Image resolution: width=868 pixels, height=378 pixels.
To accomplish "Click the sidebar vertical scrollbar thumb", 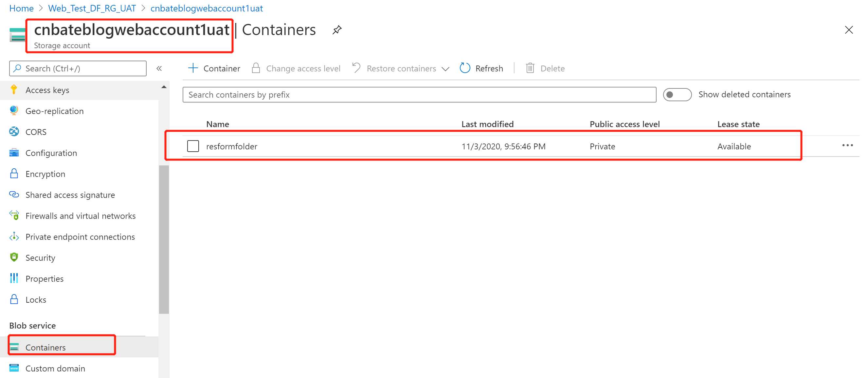I will [x=164, y=239].
